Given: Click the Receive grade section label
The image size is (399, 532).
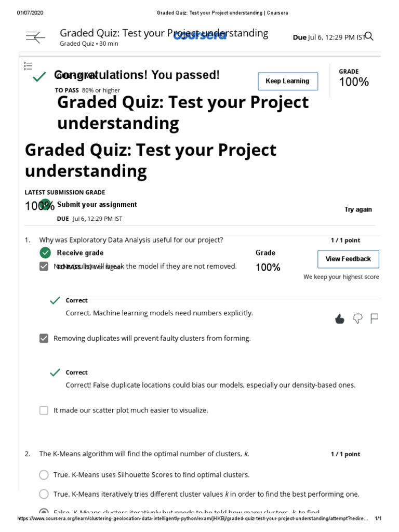Looking at the screenshot, I should pos(80,253).
